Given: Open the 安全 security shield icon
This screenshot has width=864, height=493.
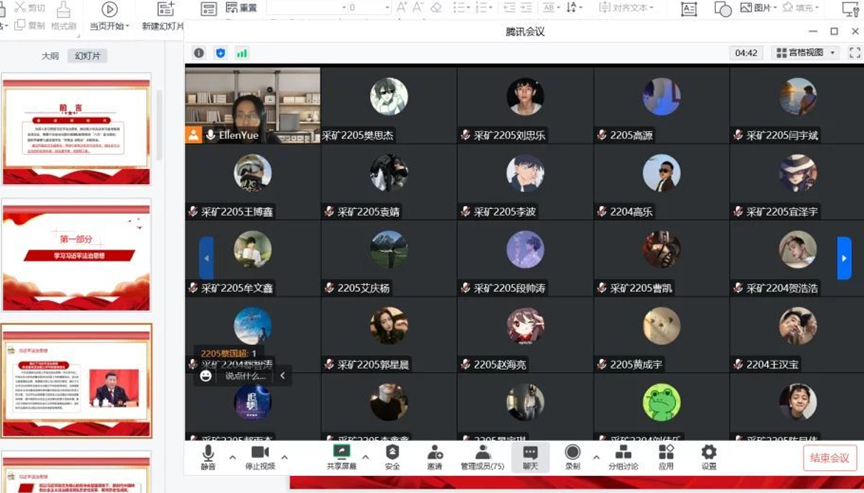Looking at the screenshot, I should [x=392, y=456].
